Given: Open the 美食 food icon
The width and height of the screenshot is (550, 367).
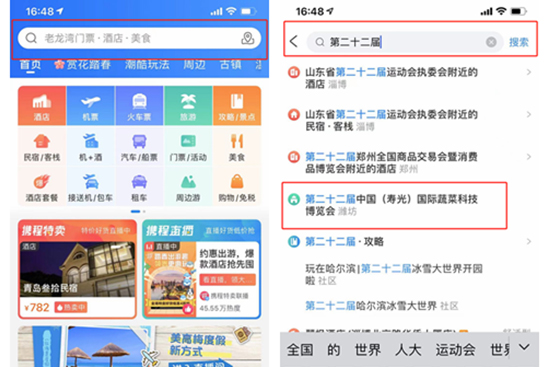Looking at the screenshot, I should click(x=237, y=147).
